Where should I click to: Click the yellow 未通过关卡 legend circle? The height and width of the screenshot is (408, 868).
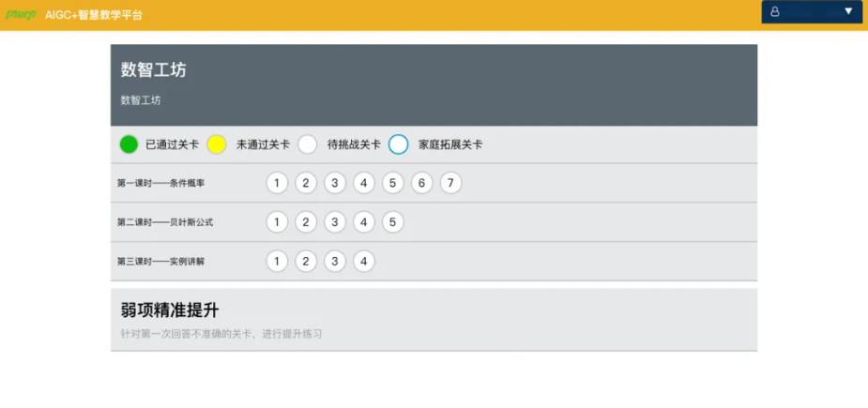pyautogui.click(x=217, y=144)
